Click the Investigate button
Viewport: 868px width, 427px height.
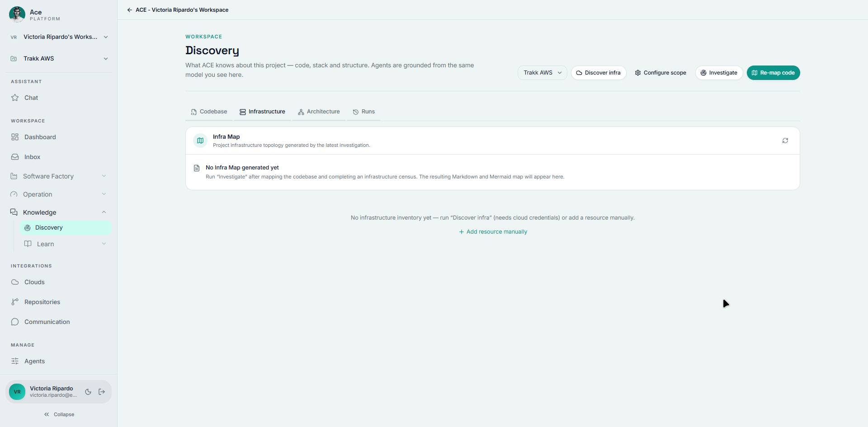click(x=719, y=73)
